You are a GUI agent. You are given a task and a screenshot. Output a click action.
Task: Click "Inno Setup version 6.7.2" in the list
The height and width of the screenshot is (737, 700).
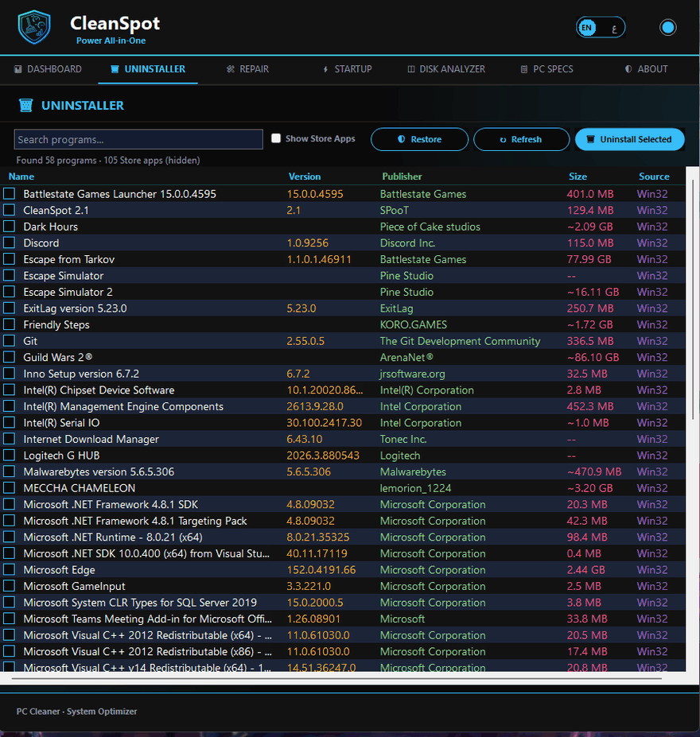(x=81, y=374)
